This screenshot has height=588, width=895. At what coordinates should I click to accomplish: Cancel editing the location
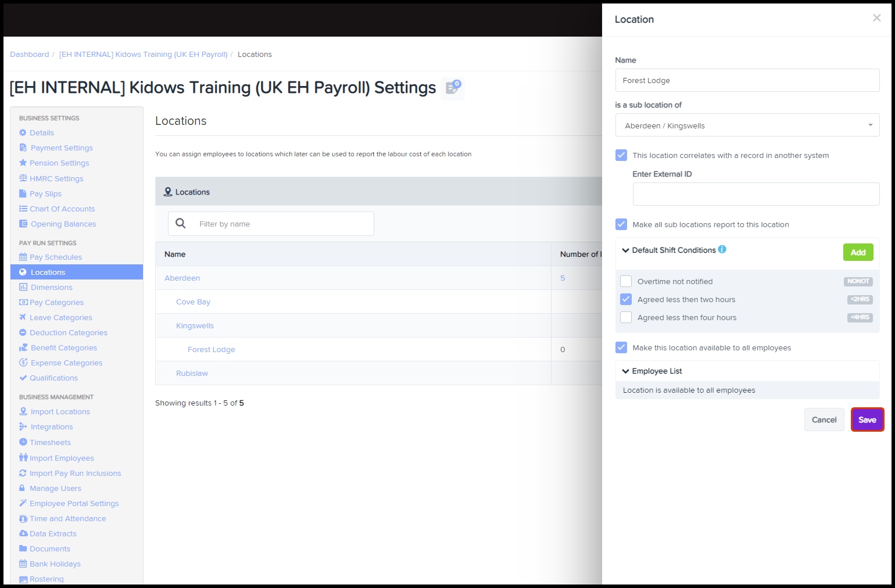pos(824,420)
